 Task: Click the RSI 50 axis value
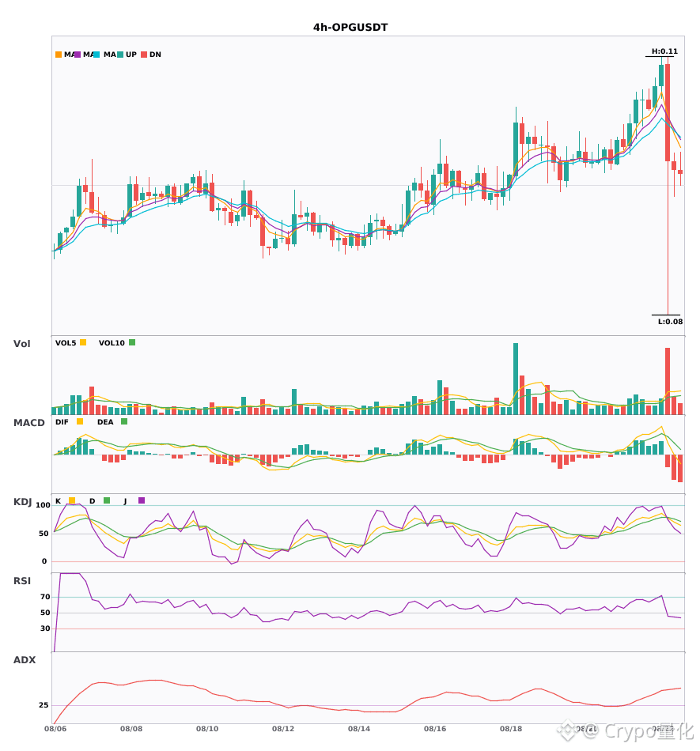pyautogui.click(x=46, y=613)
